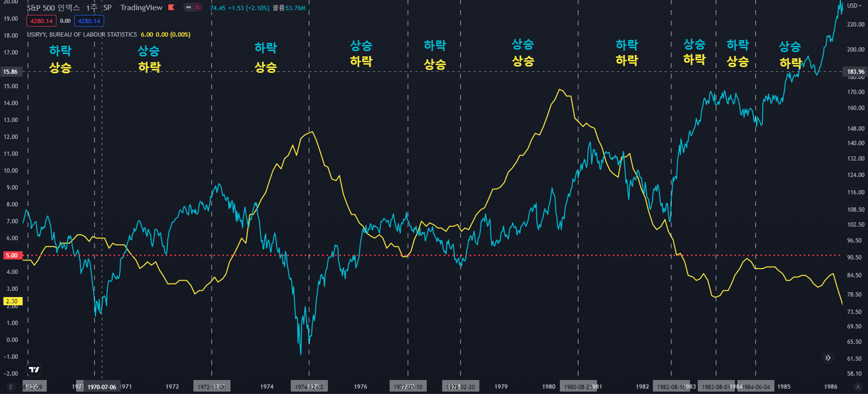
Task: Select the USIRYY Bureau of Labour Statistics legend
Action: (82, 35)
